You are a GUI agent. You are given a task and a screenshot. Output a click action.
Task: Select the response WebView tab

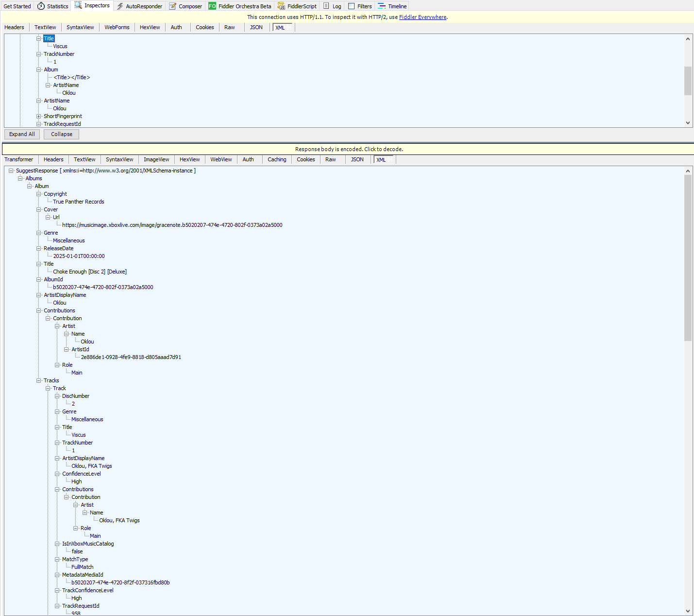pyautogui.click(x=221, y=159)
